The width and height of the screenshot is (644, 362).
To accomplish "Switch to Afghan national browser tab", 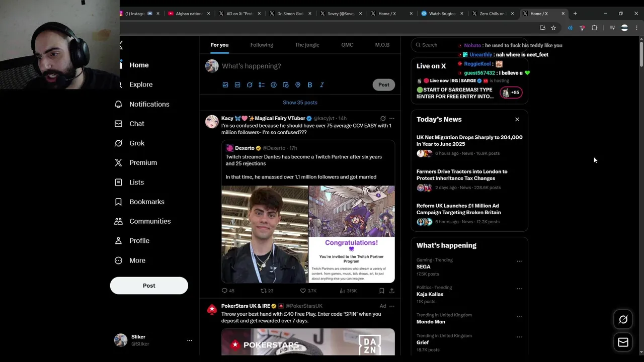I will (x=189, y=14).
